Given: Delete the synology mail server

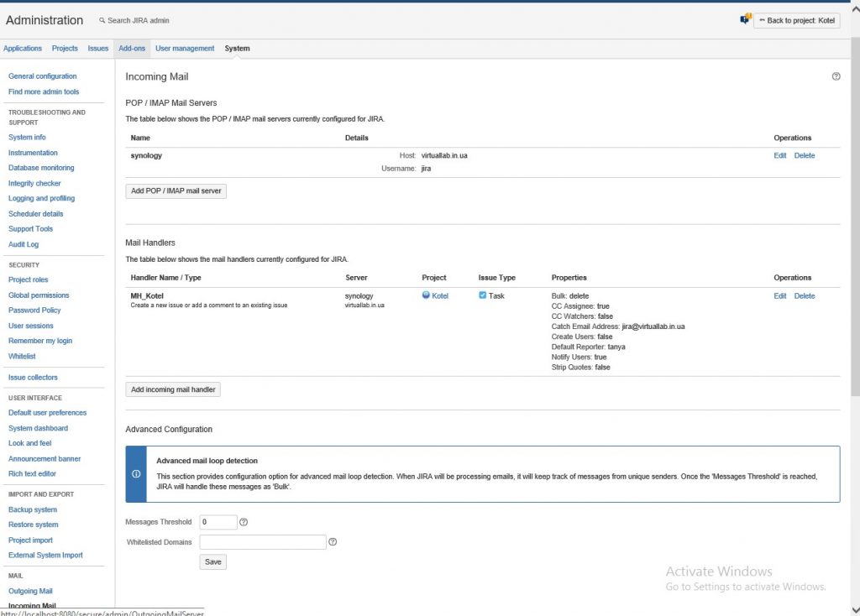Looking at the screenshot, I should pos(805,155).
